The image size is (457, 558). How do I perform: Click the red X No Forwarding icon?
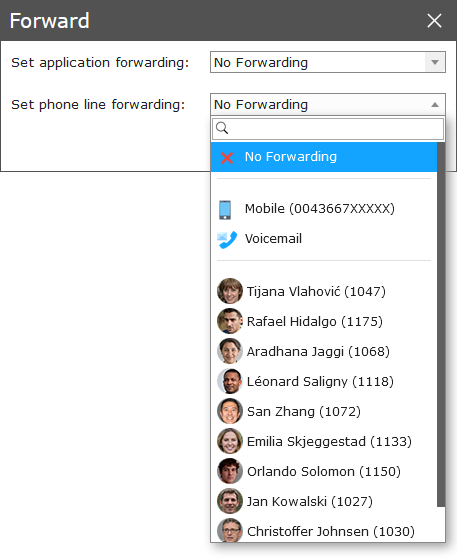click(x=227, y=158)
